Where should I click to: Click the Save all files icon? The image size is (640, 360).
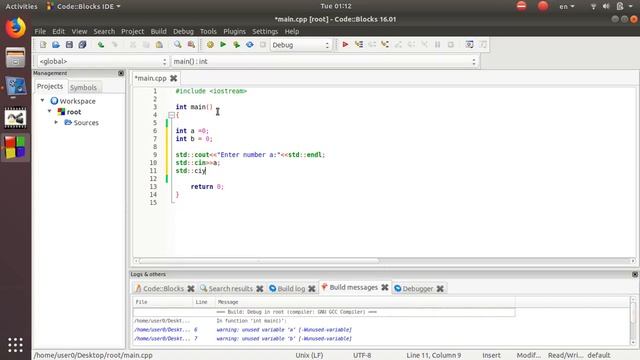click(82, 45)
